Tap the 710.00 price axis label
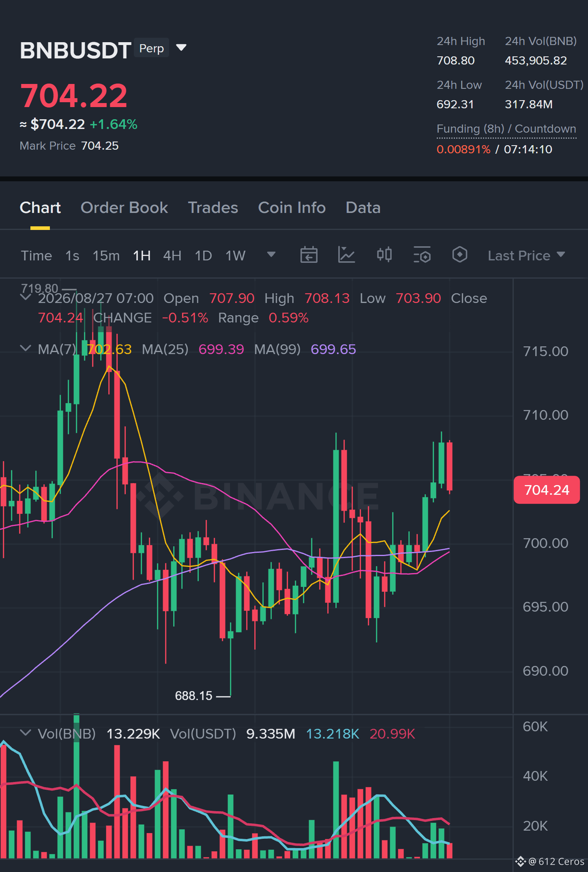Screen dimensions: 588x872 [545, 415]
